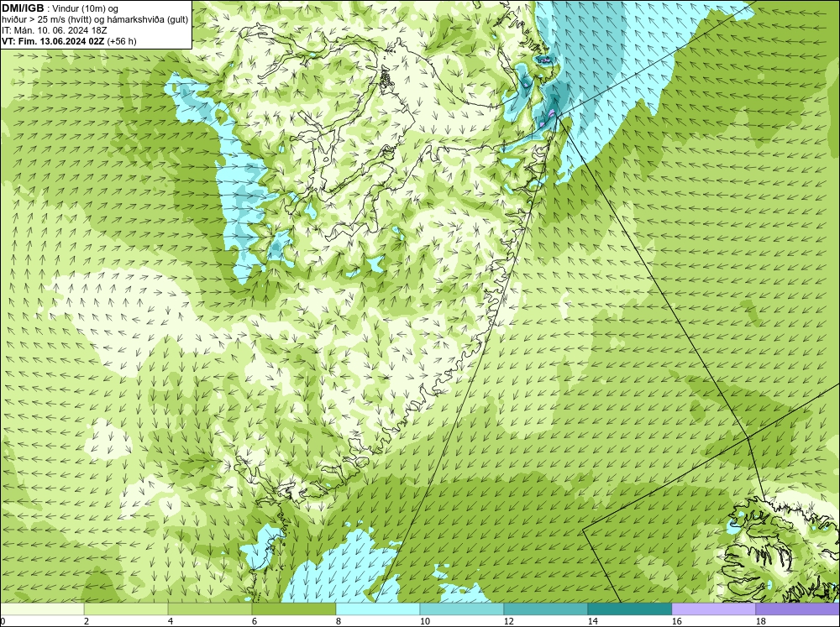
Task: Click the DMI/IGB title text
Action: (23, 8)
